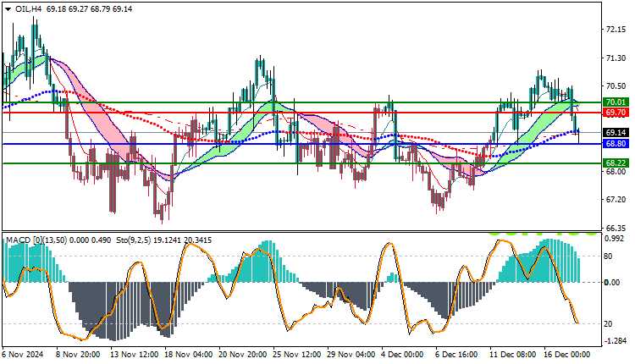
Task: Click the 70.50 price axis value
Action: [616, 85]
